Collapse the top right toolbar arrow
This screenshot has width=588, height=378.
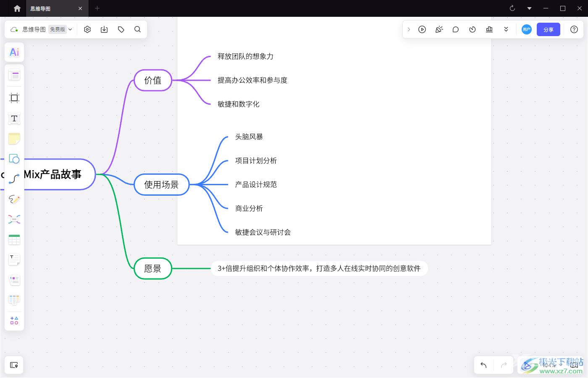[x=409, y=29]
